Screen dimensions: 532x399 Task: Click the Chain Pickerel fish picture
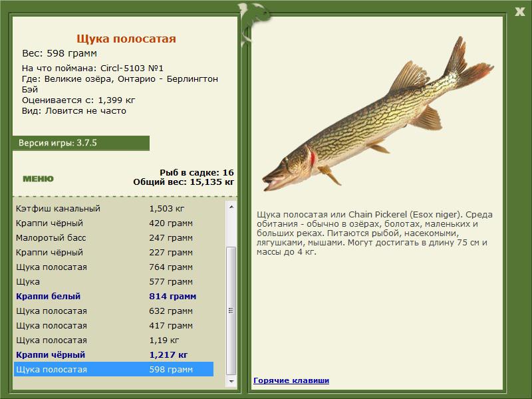tap(378, 114)
